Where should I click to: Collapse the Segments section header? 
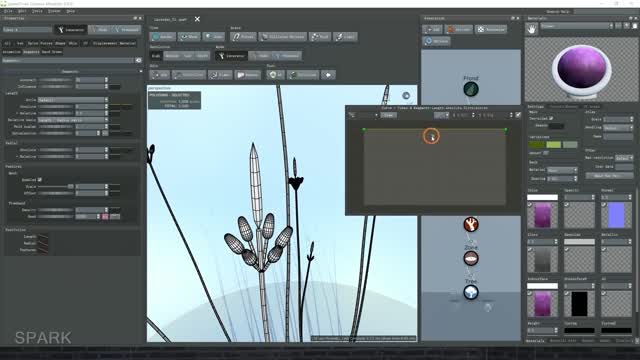click(x=71, y=71)
